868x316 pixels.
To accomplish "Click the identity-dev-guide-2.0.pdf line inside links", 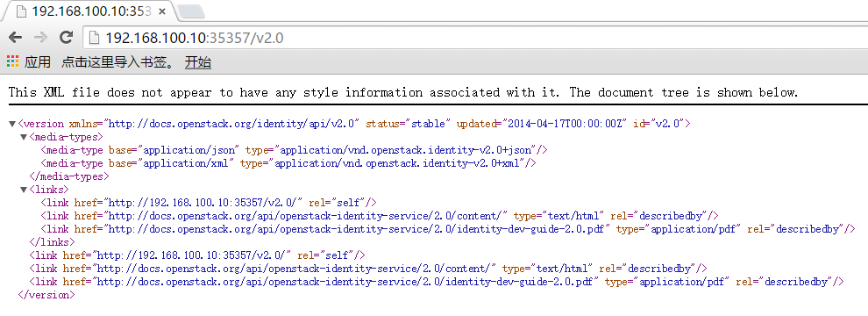I will coord(448,229).
